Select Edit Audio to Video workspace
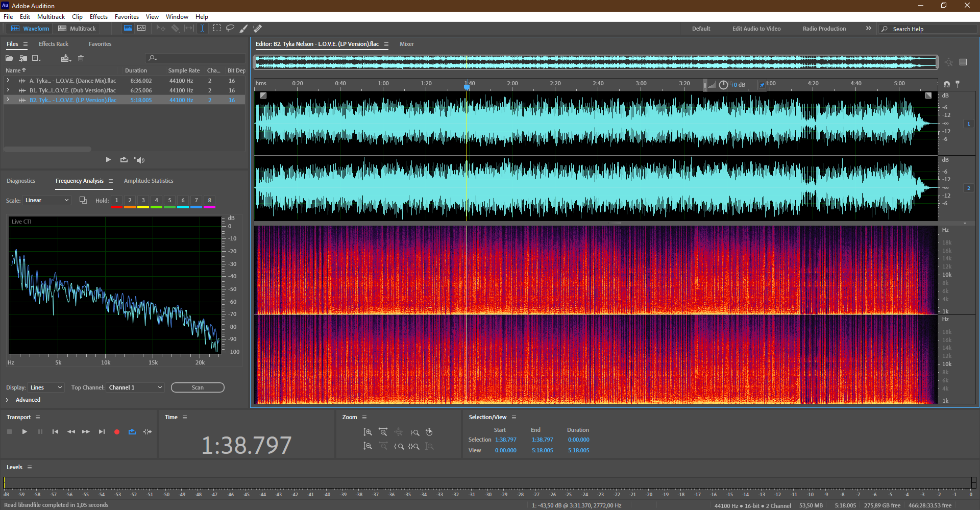Image resolution: width=980 pixels, height=510 pixels. [x=756, y=29]
